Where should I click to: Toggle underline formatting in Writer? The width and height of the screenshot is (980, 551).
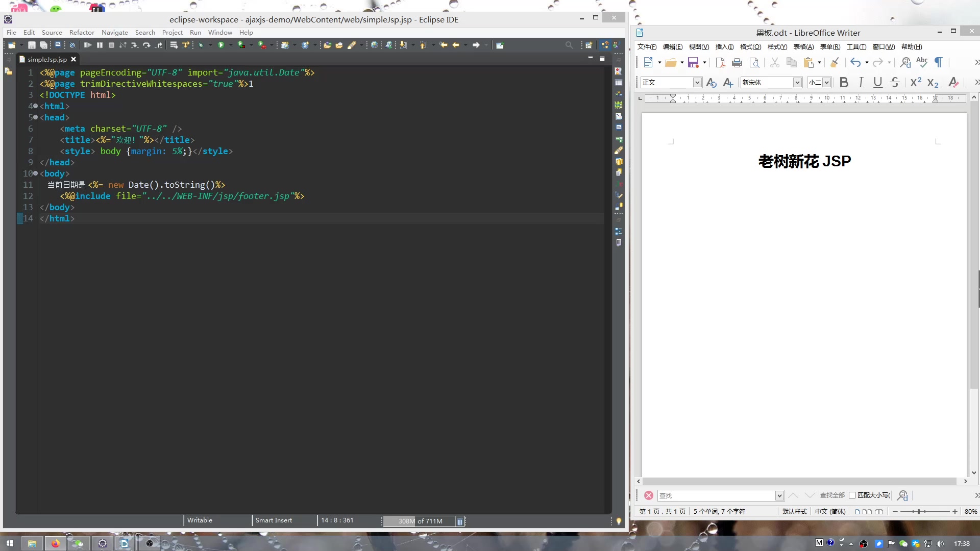877,82
